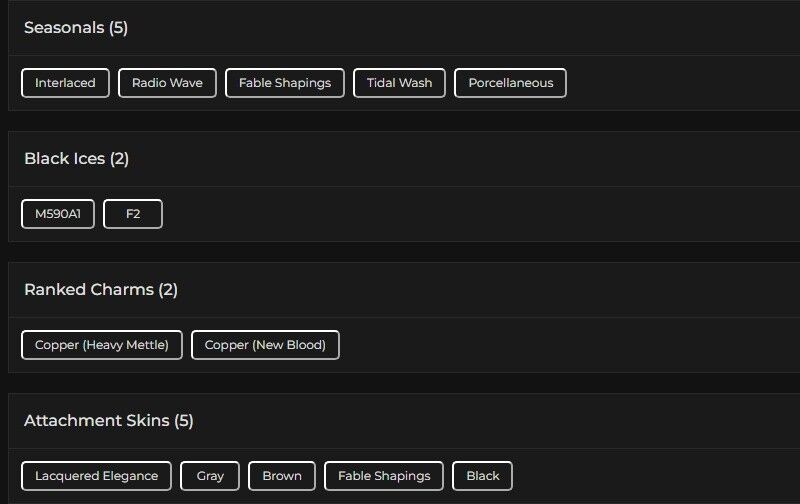
Task: Select the Tidal Wash seasonal tag
Action: (x=399, y=83)
